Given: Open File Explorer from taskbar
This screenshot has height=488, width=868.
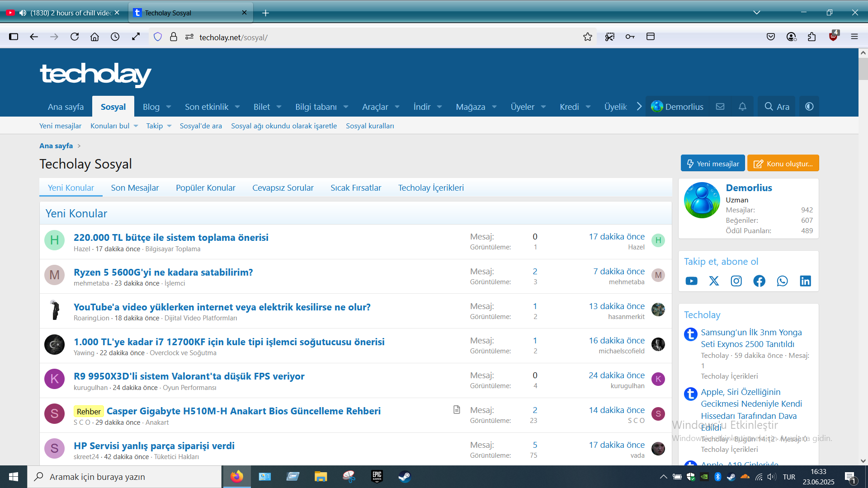Looking at the screenshot, I should (321, 477).
